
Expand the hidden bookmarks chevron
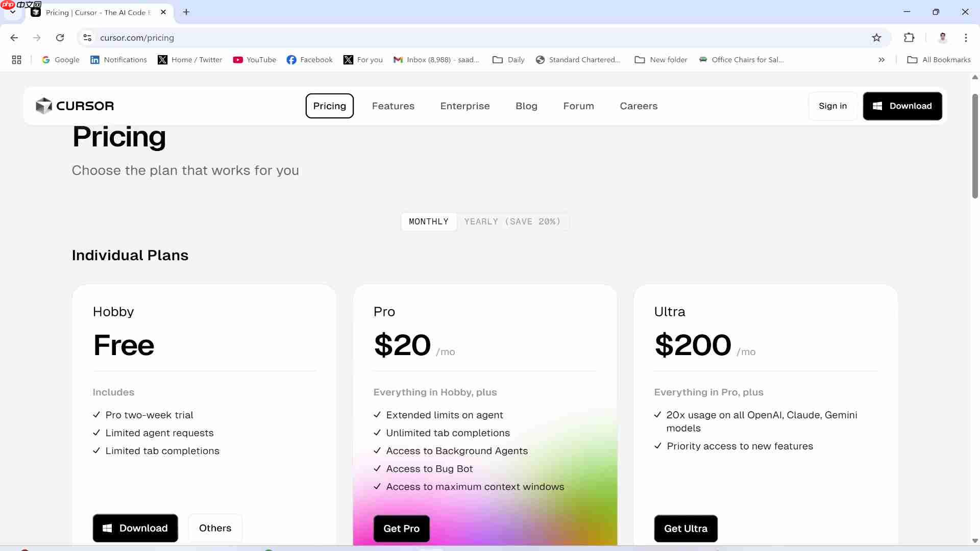881,60
